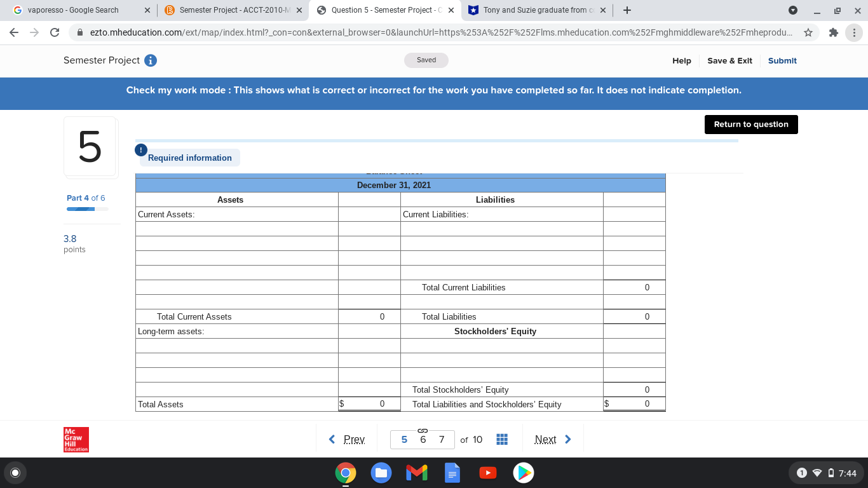868x488 pixels.
Task: Open a new browser tab
Action: (627, 10)
